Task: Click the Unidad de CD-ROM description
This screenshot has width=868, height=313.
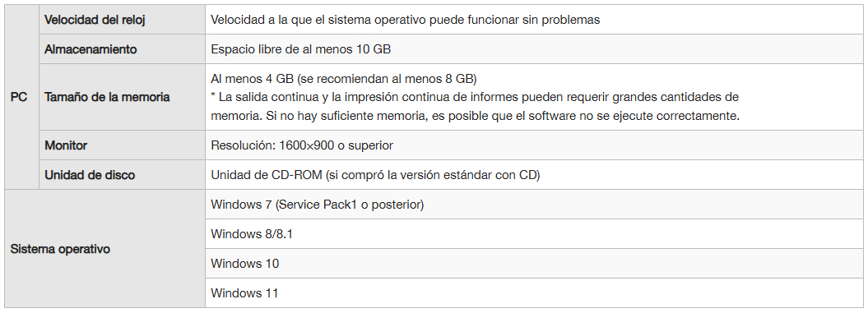Action: coord(375,175)
